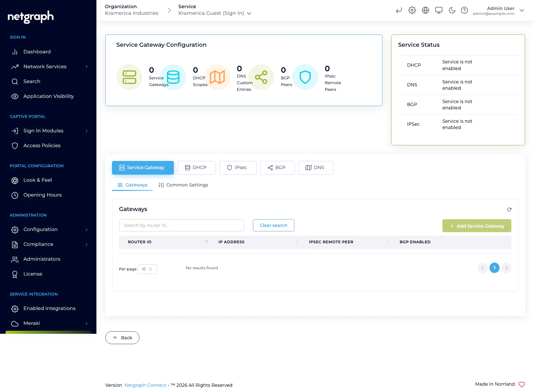534x392 pixels.
Task: Adjust the per page value stepper
Action: (x=151, y=269)
